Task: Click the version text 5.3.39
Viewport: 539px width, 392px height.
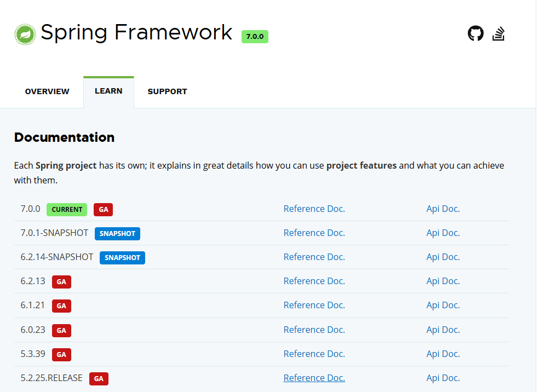Action: click(x=33, y=354)
